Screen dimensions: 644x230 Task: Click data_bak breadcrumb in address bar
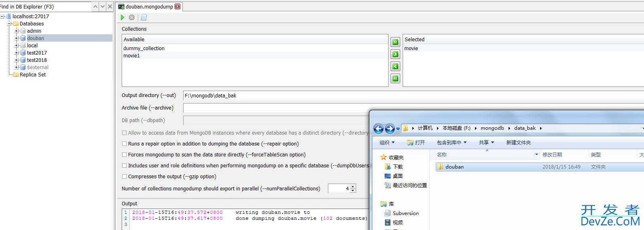pyautogui.click(x=525, y=128)
